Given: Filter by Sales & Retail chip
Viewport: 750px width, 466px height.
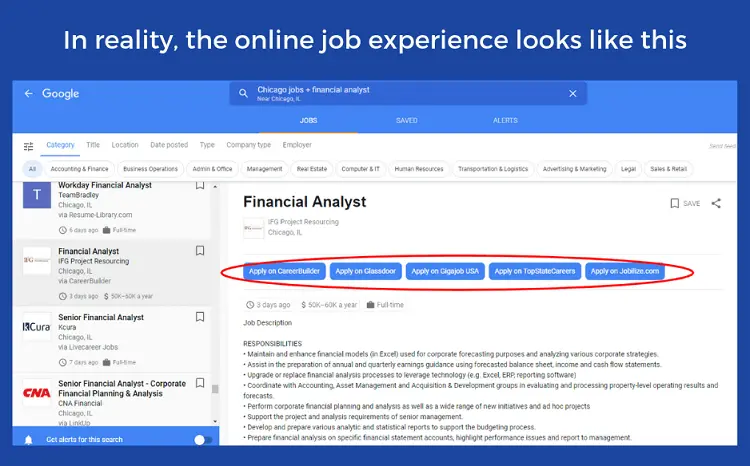Looking at the screenshot, I should tap(669, 169).
